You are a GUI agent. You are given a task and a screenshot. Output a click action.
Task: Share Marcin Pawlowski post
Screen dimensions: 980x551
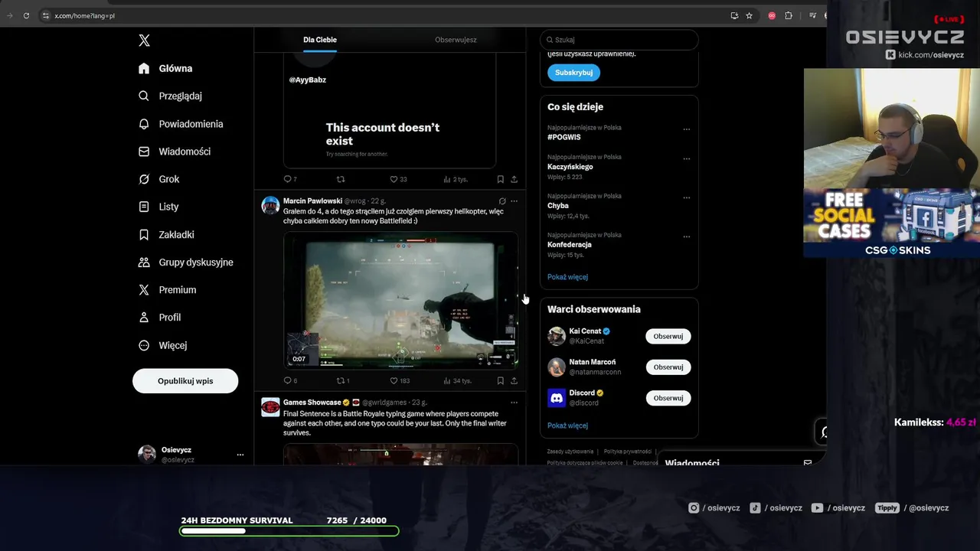coord(514,380)
